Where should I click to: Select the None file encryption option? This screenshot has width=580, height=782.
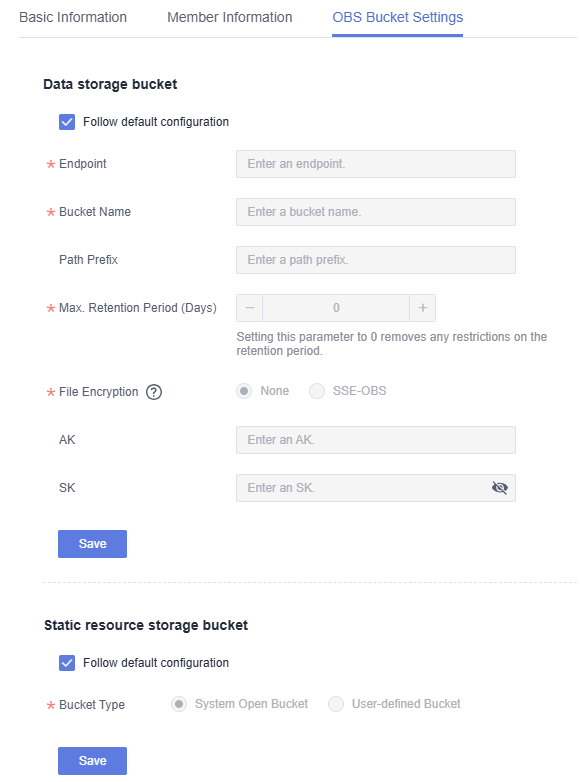click(244, 391)
